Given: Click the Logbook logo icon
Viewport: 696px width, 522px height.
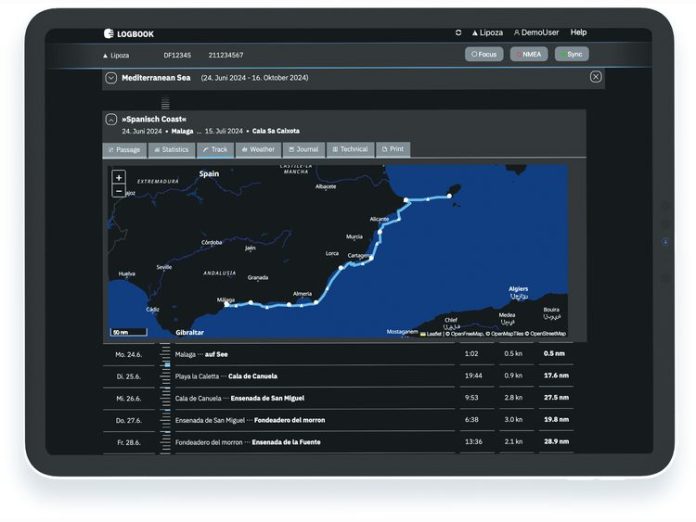Looking at the screenshot, I should pos(109,33).
